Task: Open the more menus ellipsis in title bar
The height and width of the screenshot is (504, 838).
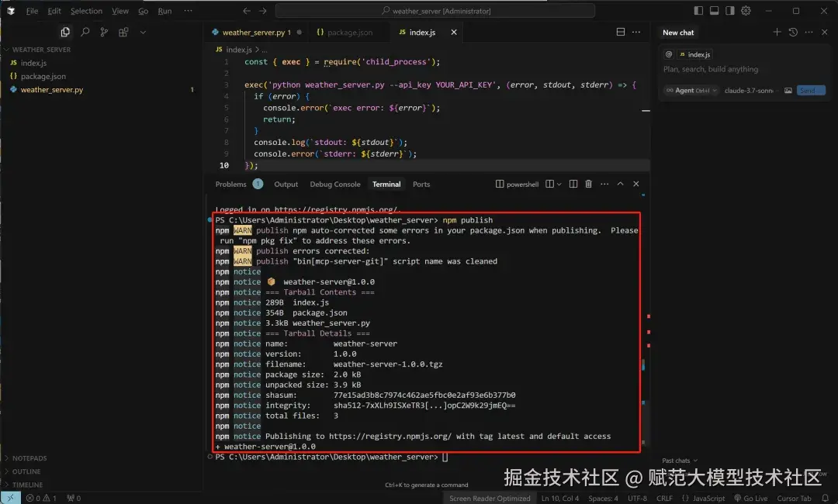Action: (x=188, y=11)
